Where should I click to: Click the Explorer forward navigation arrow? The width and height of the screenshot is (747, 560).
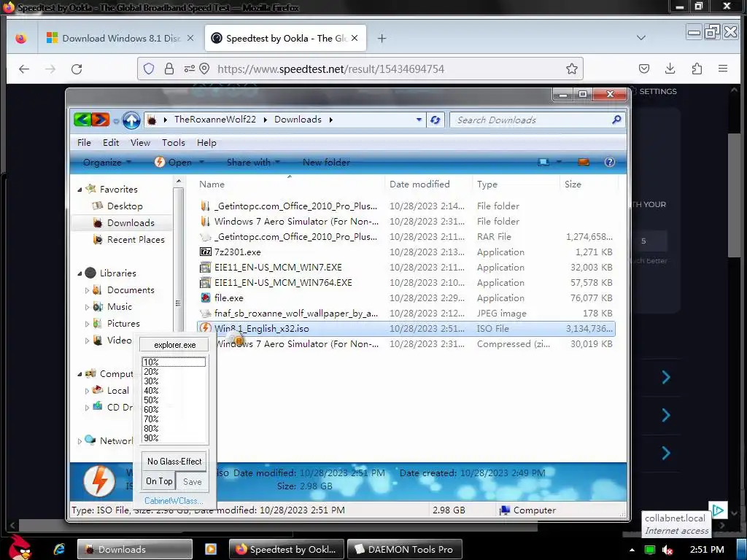tap(100, 120)
